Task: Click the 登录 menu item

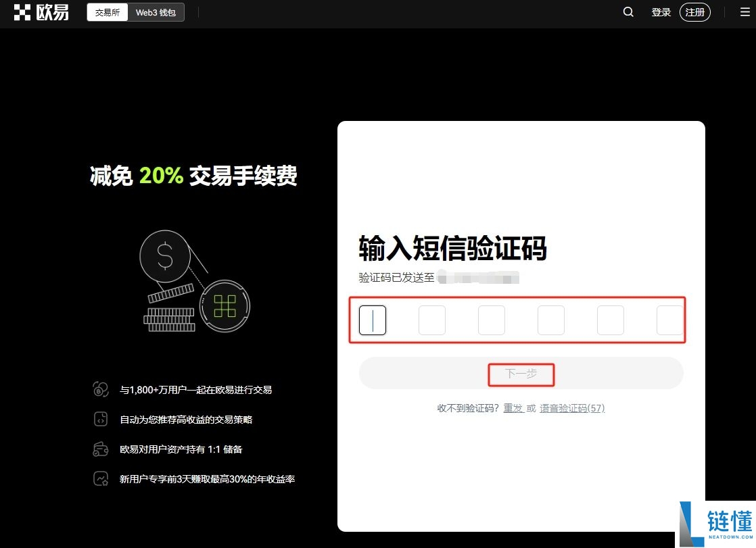Action: point(661,11)
